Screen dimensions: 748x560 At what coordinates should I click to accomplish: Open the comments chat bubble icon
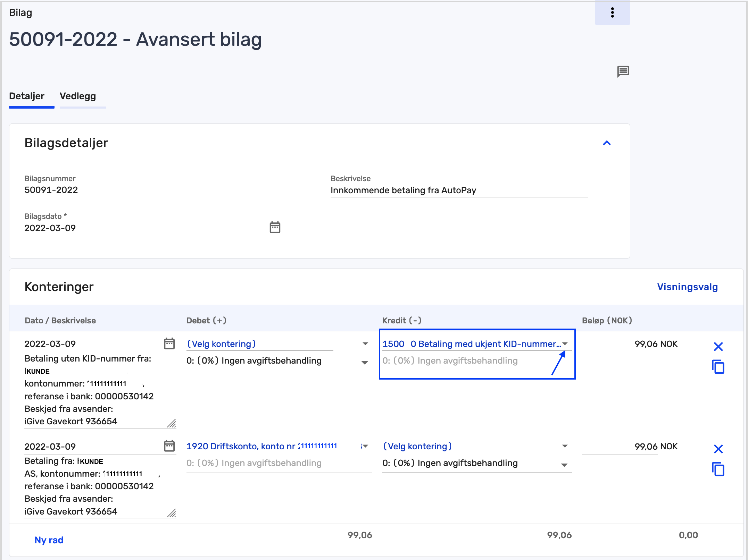[x=623, y=71]
